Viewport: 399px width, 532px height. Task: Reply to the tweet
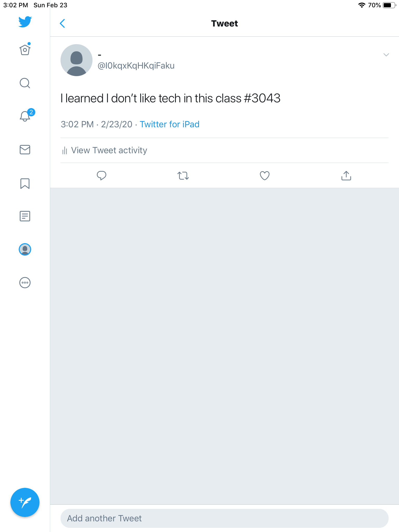click(102, 176)
